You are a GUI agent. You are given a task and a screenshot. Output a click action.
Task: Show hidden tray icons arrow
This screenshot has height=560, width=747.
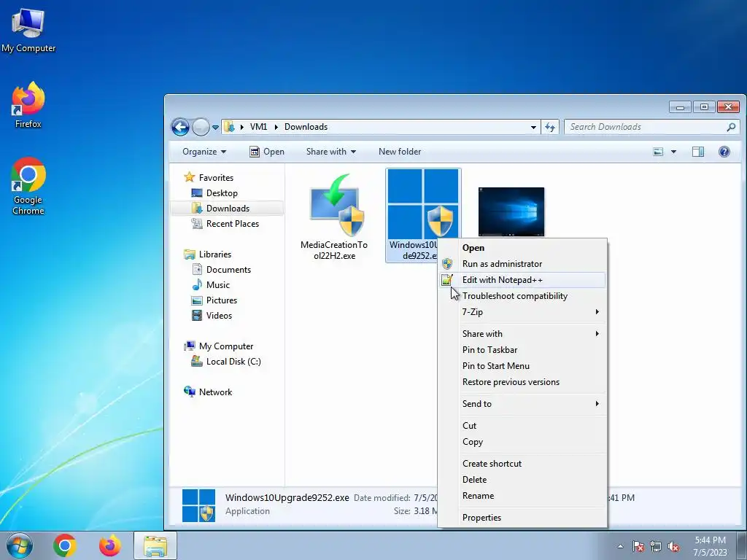[x=620, y=546]
